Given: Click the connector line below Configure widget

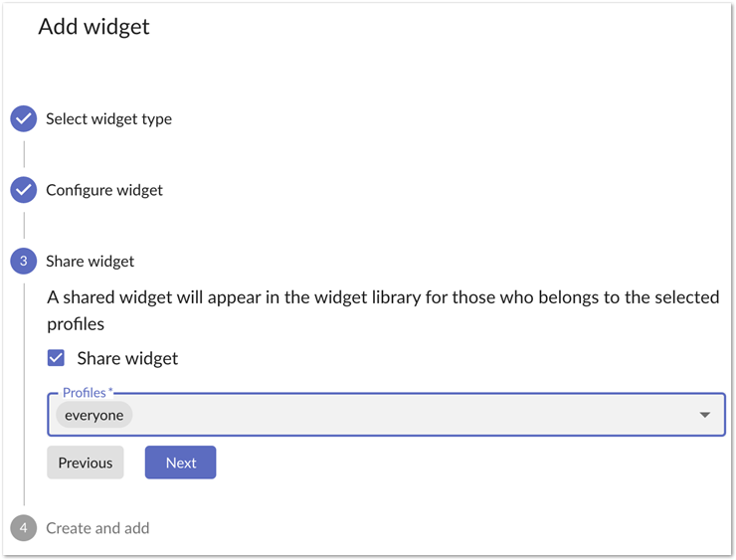Looking at the screenshot, I should [x=24, y=226].
